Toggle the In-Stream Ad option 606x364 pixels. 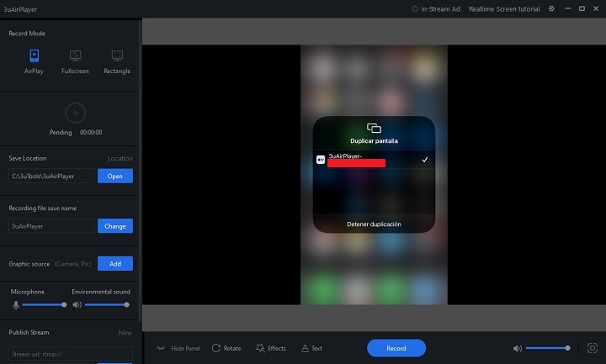[x=436, y=9]
